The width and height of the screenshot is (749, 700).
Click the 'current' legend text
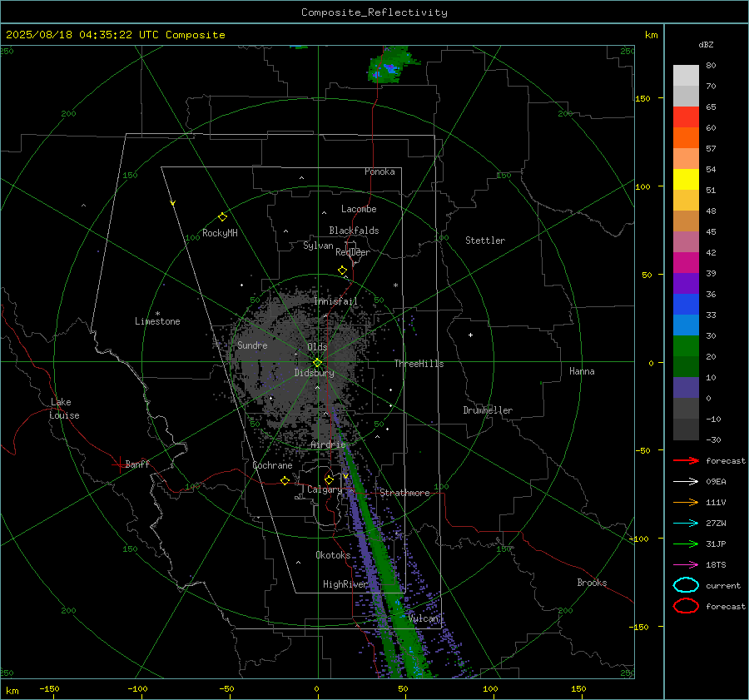tap(723, 585)
